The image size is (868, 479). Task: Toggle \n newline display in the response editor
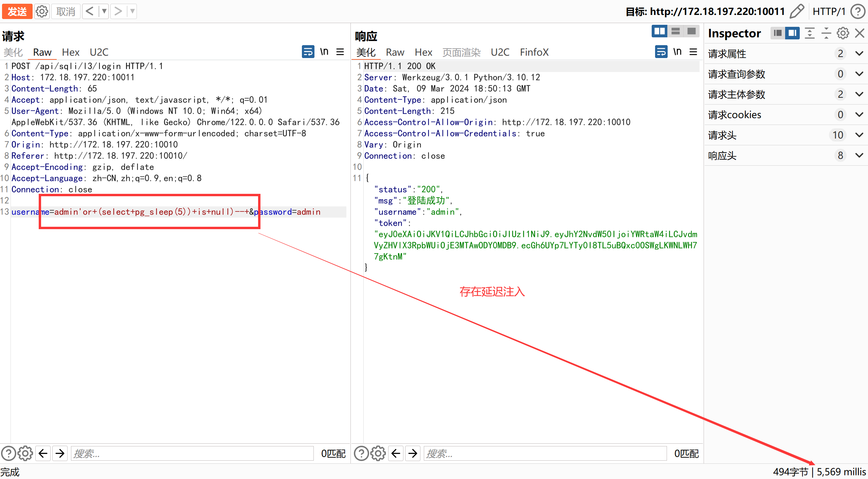[677, 52]
